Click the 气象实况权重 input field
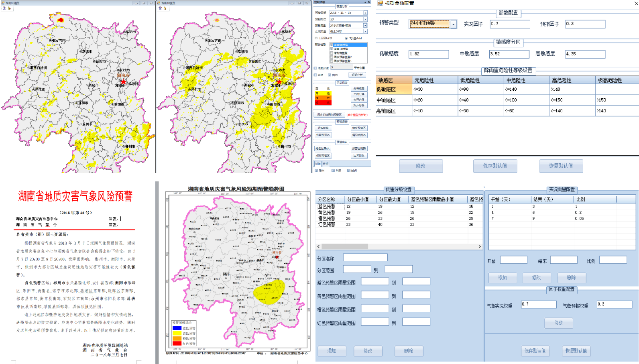 pyautogui.click(x=538, y=305)
